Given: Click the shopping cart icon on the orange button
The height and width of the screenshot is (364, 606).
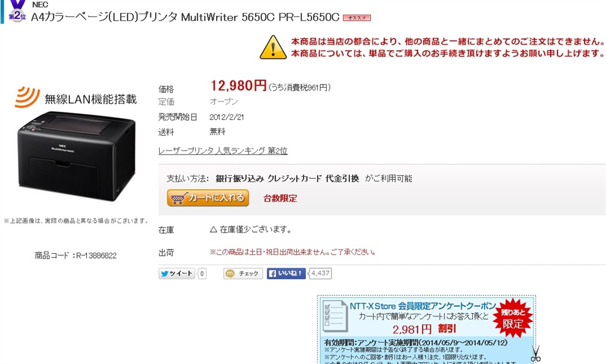Looking at the screenshot, I should pos(179,198).
